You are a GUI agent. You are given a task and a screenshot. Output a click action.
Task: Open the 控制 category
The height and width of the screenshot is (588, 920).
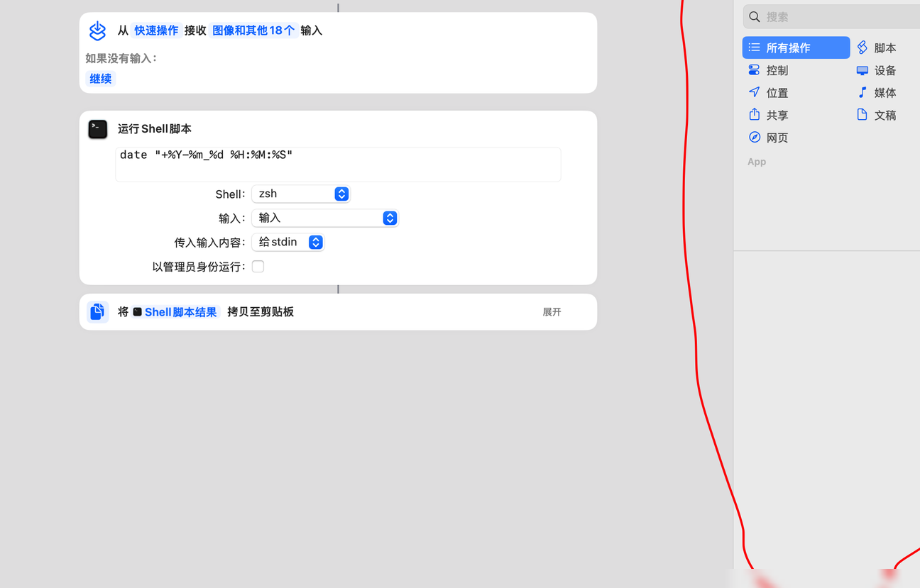pos(768,70)
